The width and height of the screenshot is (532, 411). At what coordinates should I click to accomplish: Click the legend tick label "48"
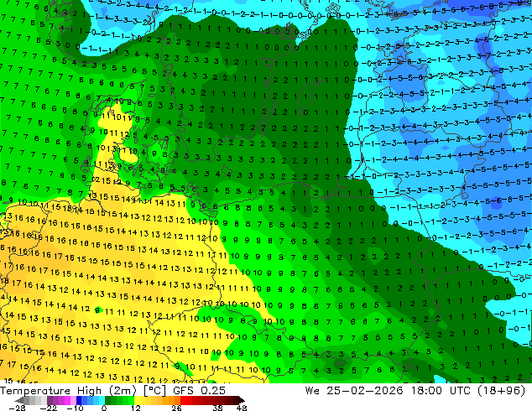[x=242, y=408]
